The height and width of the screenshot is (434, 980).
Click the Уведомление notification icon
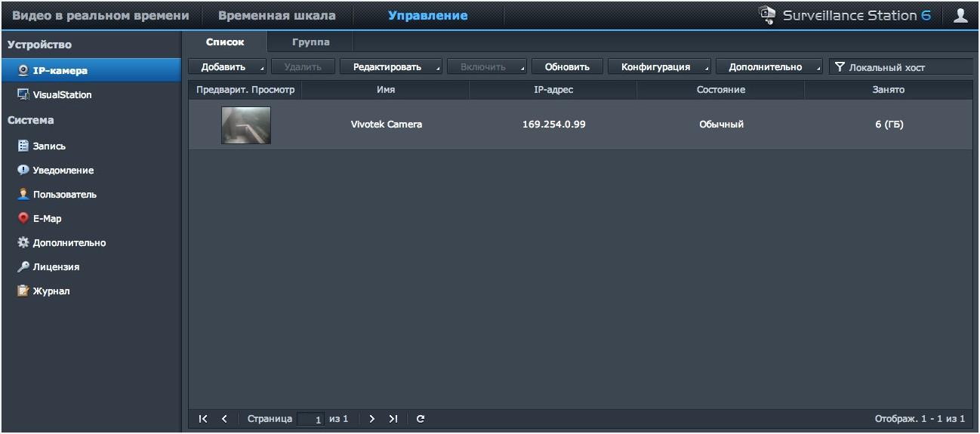tap(23, 170)
